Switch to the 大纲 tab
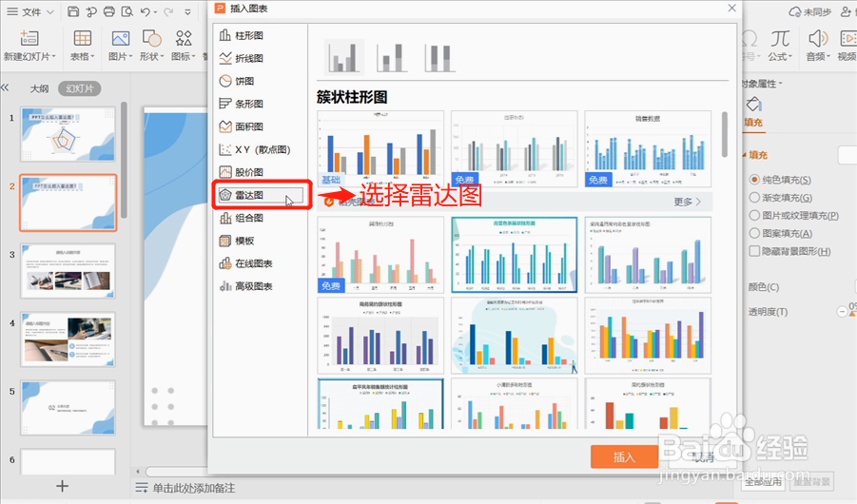The width and height of the screenshot is (857, 504). coord(39,88)
